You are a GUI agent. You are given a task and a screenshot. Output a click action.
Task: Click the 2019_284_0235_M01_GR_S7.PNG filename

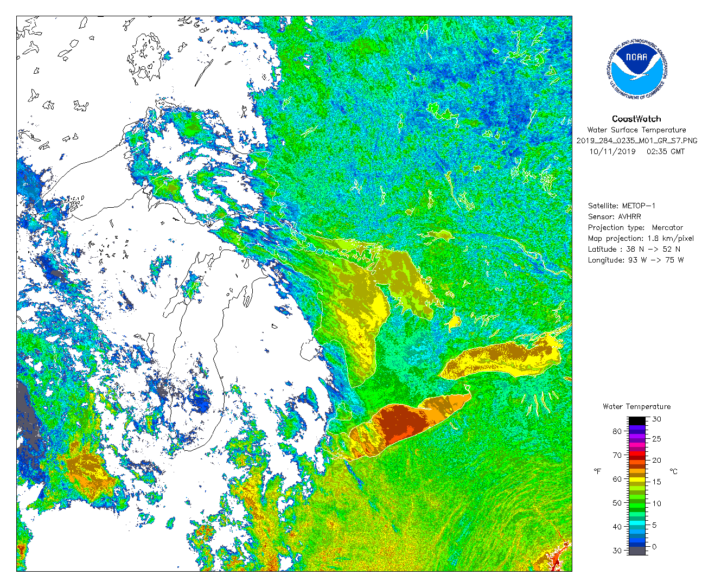pyautogui.click(x=636, y=141)
